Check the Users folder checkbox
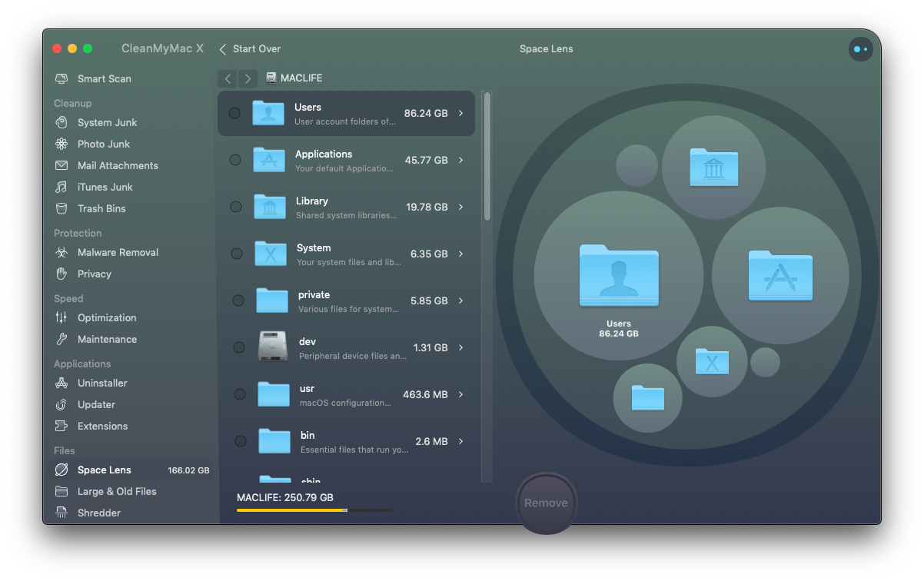 [234, 113]
